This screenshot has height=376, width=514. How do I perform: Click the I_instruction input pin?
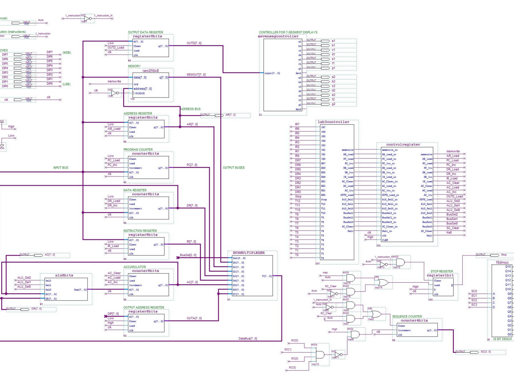click(16, 36)
